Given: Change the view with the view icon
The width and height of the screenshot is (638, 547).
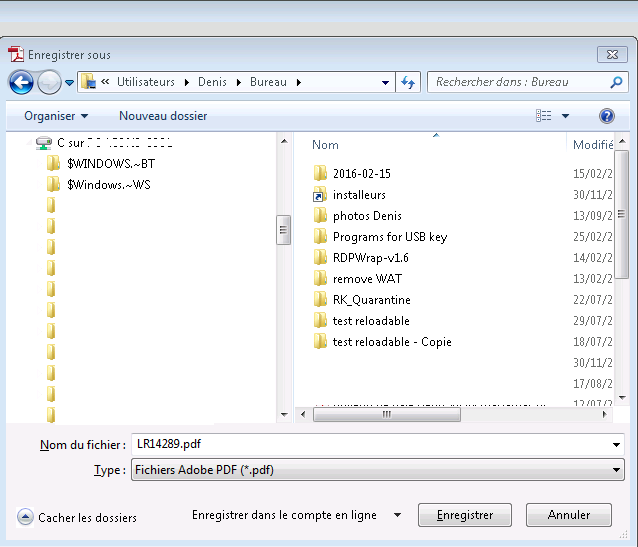Looking at the screenshot, I should pyautogui.click(x=544, y=116).
